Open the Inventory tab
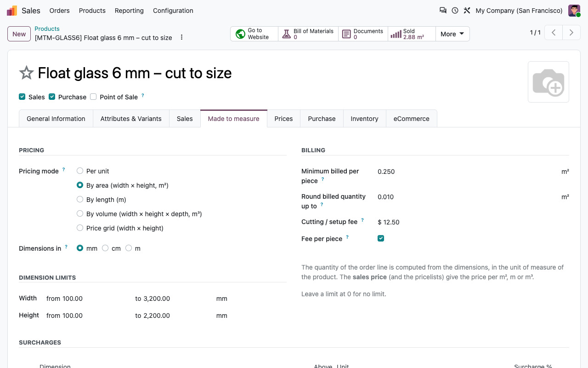The image size is (588, 368). [x=364, y=119]
